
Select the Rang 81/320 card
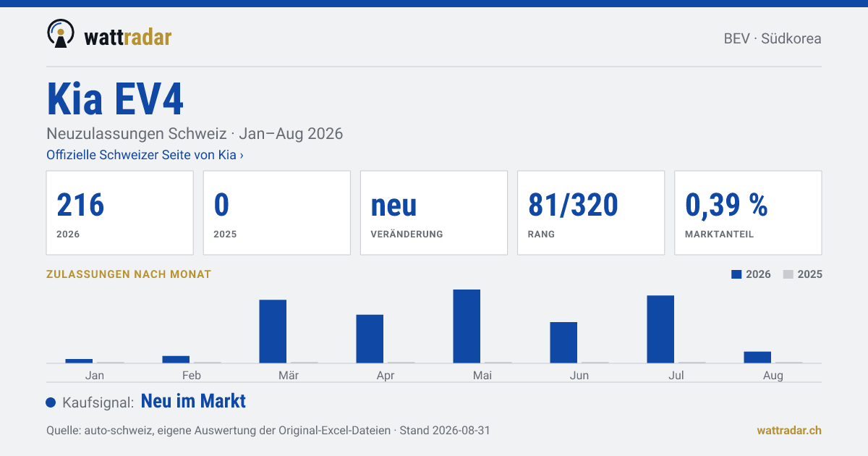(591, 213)
